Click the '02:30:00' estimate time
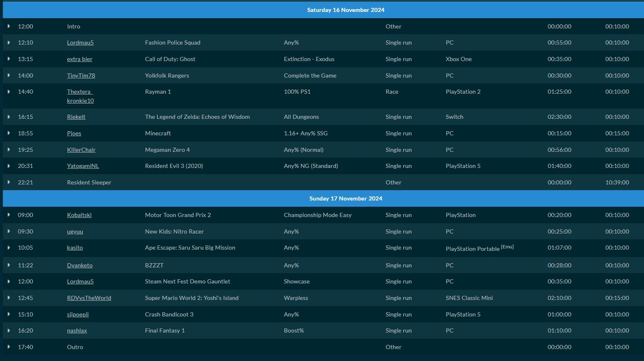 click(559, 117)
